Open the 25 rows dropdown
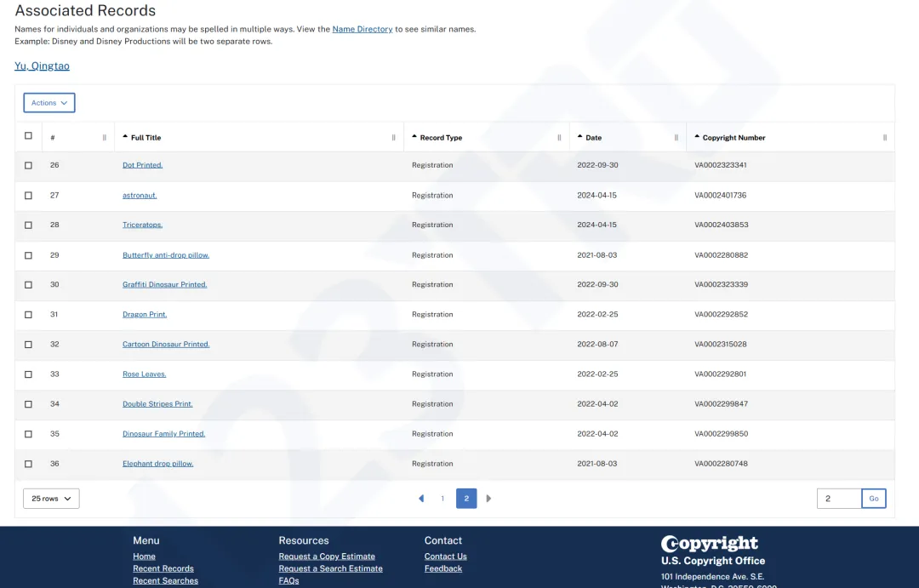The width and height of the screenshot is (919, 588). point(51,499)
